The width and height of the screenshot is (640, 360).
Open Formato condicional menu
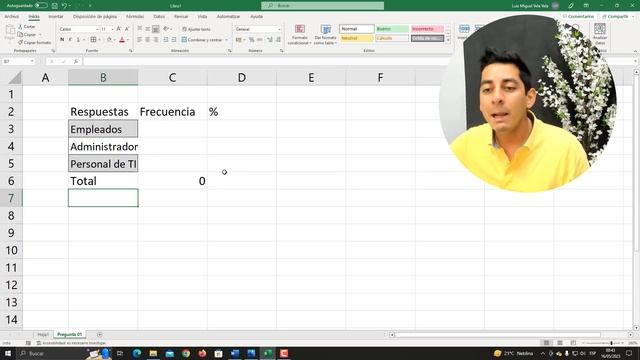(300, 34)
